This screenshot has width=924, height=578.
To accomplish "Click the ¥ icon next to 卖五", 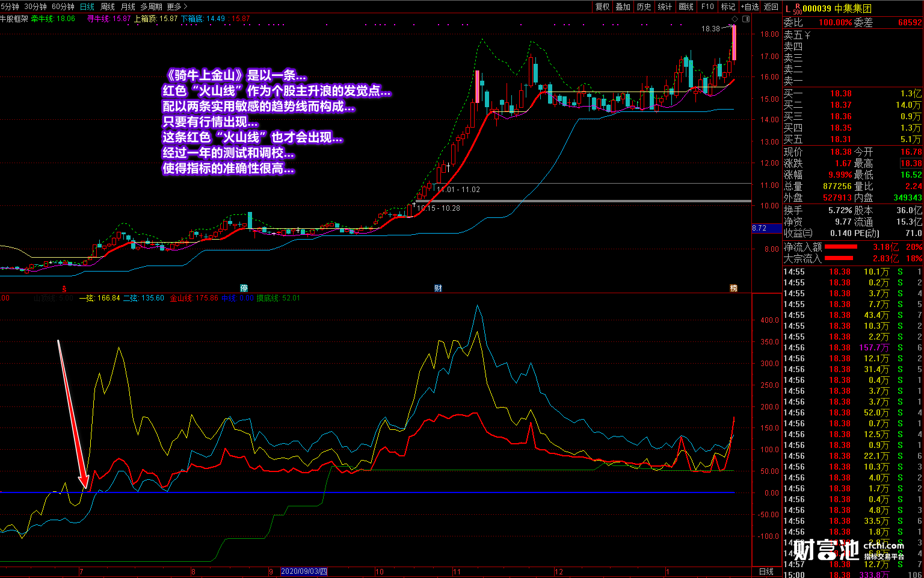I will pyautogui.click(x=807, y=36).
